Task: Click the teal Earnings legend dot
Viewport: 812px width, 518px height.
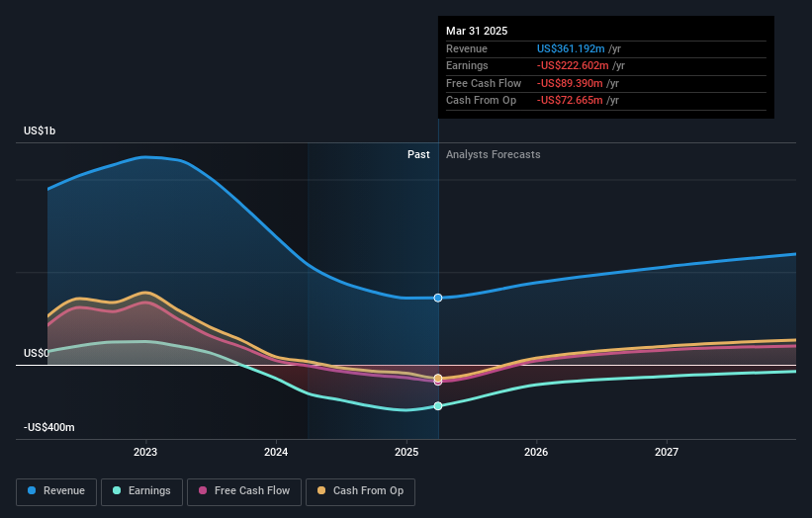Action: (x=117, y=490)
